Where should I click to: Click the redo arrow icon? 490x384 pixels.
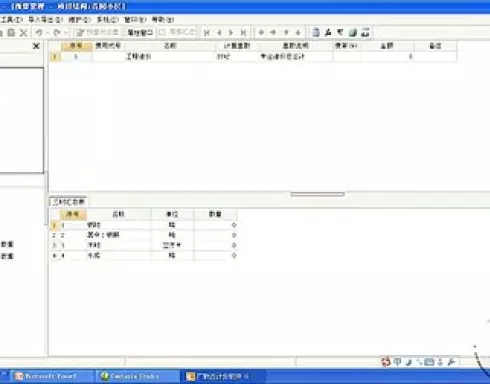tap(57, 33)
